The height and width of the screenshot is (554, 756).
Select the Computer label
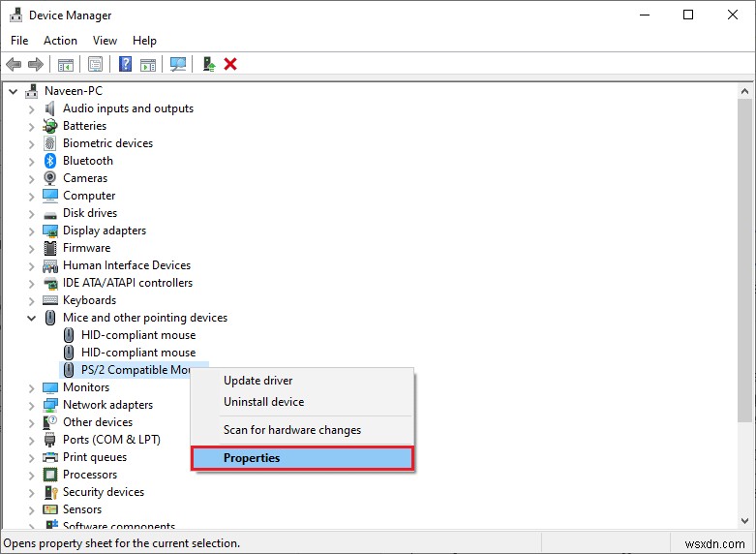(89, 196)
